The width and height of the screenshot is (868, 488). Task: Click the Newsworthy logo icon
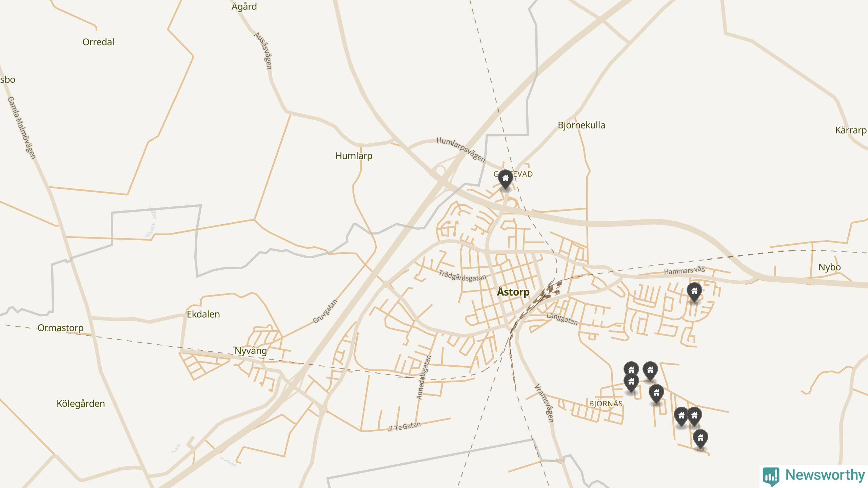(x=771, y=476)
